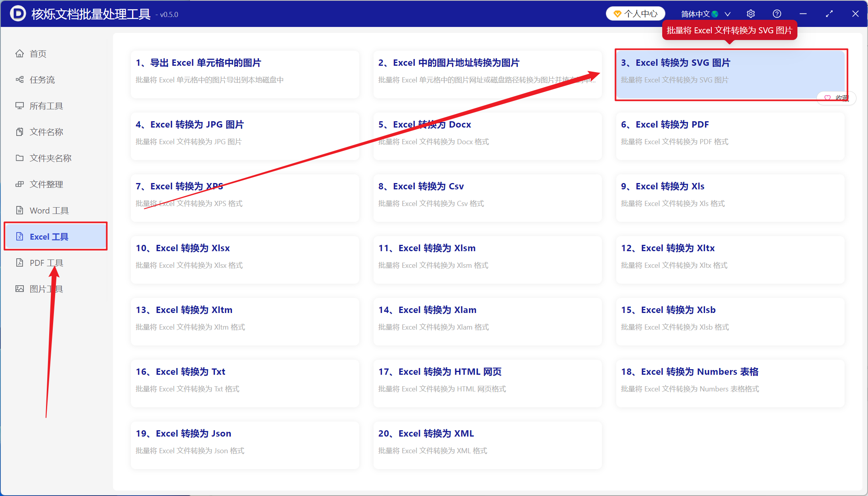Click description 批量将 Excel 文件转换为 Json 格式

pos(190,450)
